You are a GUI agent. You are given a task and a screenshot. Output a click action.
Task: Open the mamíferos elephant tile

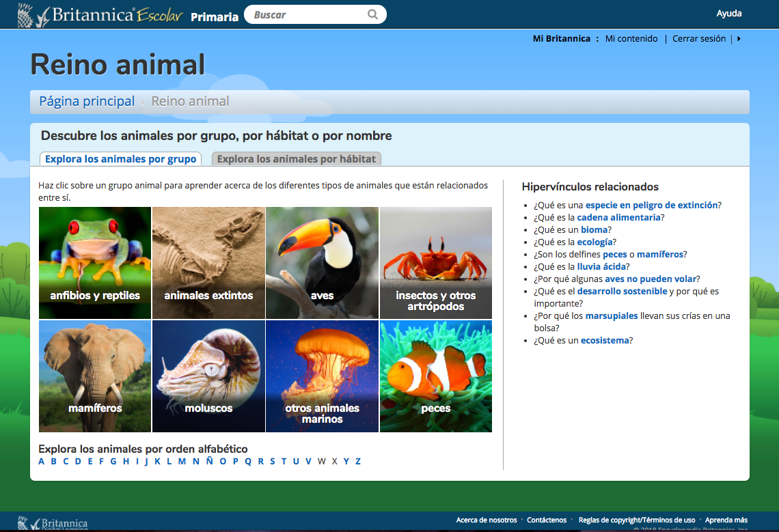(95, 376)
